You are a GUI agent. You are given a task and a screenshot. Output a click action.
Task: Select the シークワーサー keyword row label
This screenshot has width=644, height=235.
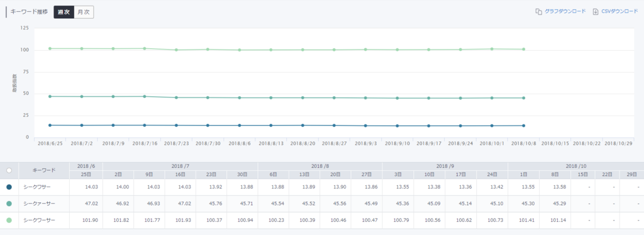[x=39, y=221]
